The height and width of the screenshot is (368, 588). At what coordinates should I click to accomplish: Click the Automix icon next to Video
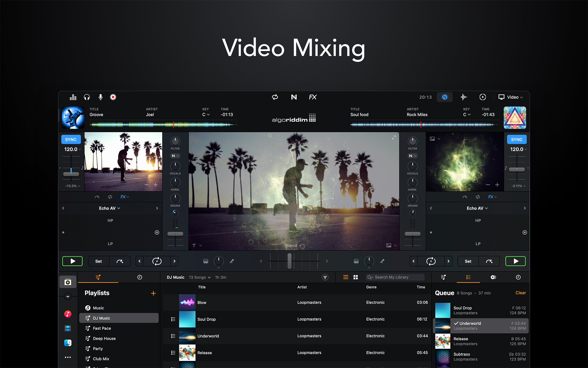[x=482, y=97]
